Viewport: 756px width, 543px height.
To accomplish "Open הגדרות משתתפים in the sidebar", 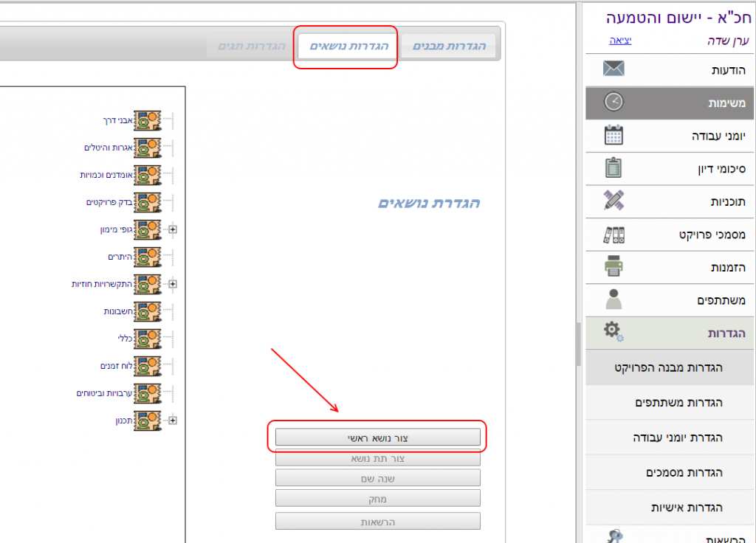I will [x=678, y=402].
